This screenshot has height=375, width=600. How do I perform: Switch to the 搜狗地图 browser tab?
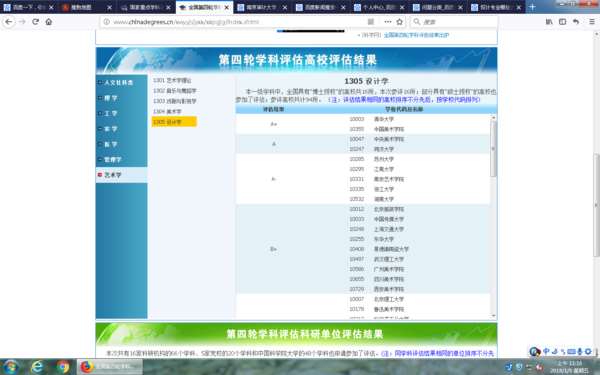pos(87,7)
